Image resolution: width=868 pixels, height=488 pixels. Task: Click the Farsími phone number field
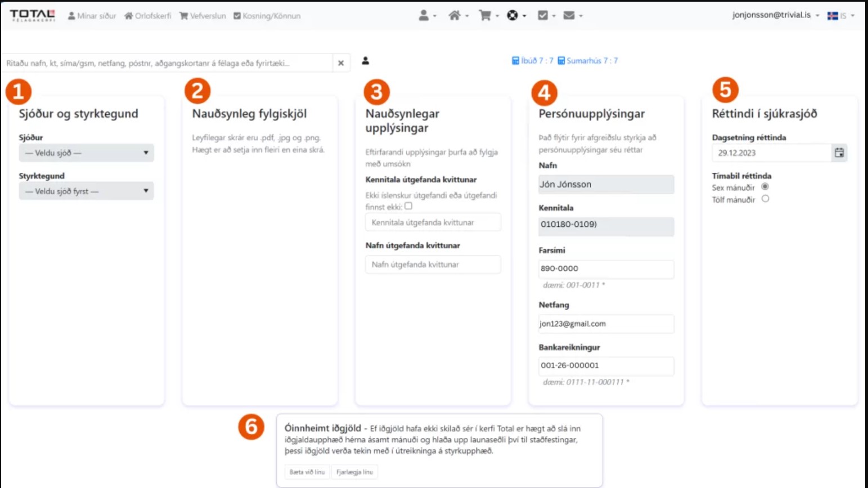(x=606, y=268)
